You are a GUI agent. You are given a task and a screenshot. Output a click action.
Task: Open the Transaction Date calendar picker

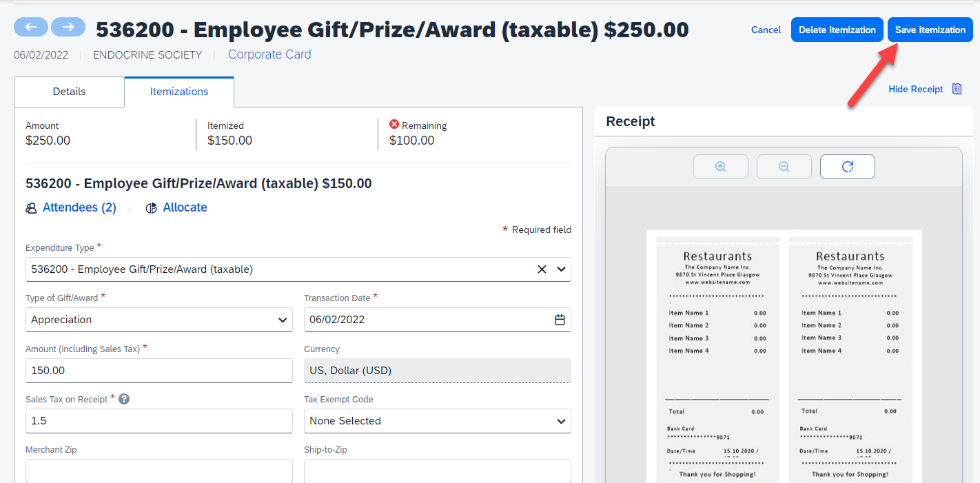(x=559, y=319)
